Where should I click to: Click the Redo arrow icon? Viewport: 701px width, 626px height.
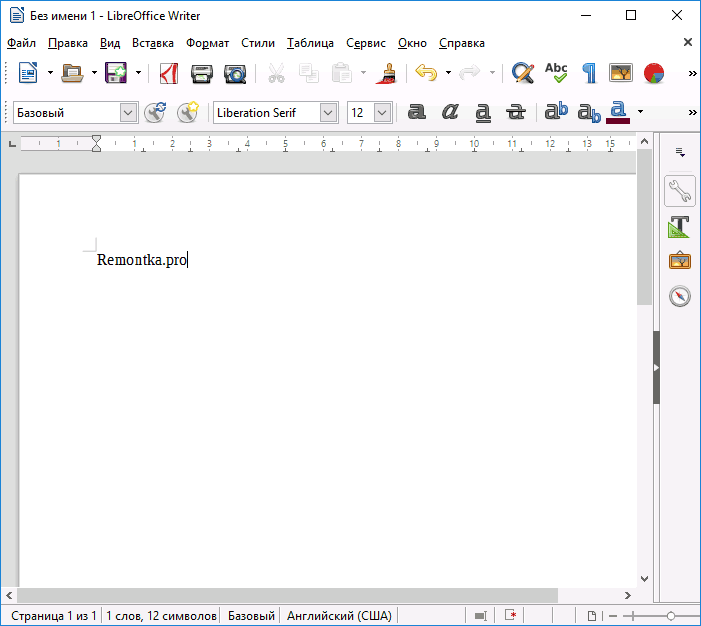pos(470,72)
